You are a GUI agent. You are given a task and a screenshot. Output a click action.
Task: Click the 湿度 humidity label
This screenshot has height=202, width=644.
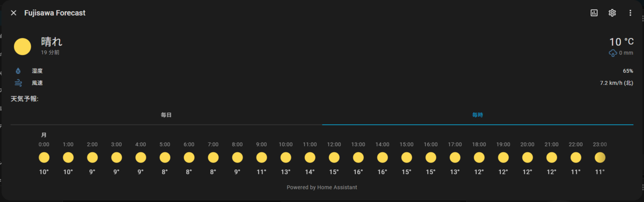click(x=37, y=71)
